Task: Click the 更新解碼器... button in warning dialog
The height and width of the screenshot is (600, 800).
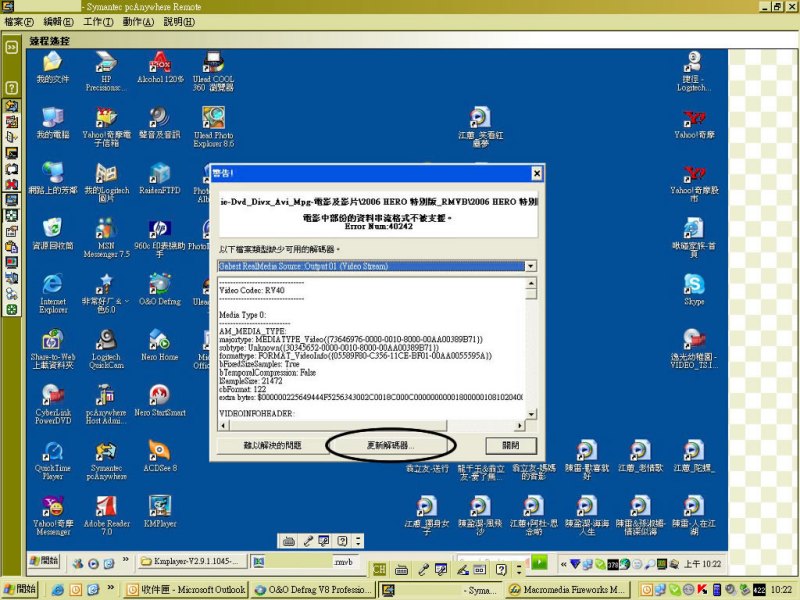Action: coord(390,445)
